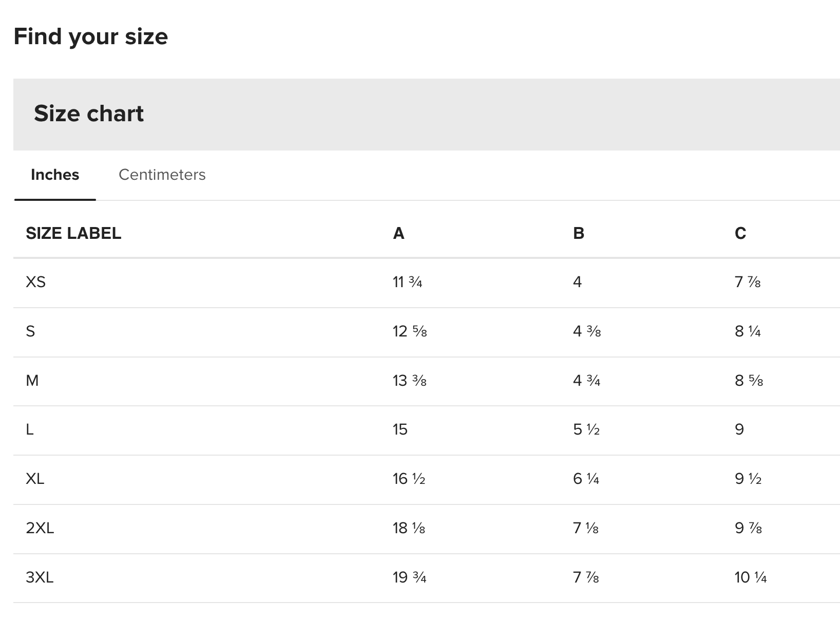840x638 pixels.
Task: Select the S size row label
Action: (x=30, y=331)
